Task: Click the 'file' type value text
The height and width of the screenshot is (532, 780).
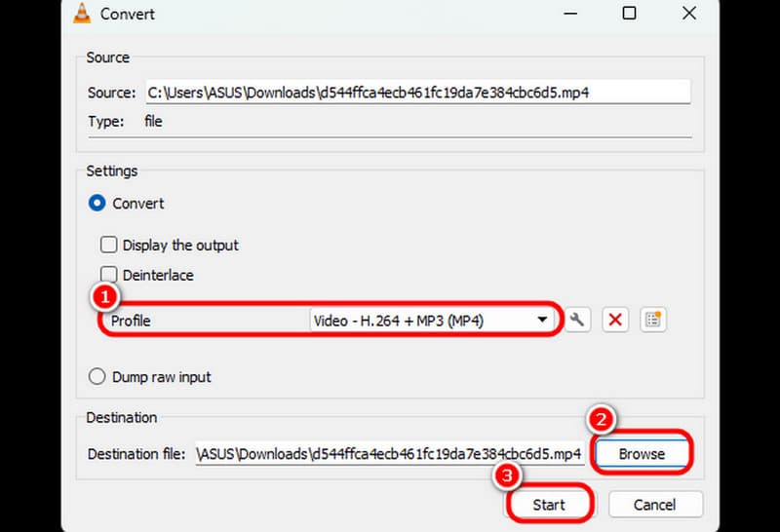Action: coord(153,122)
